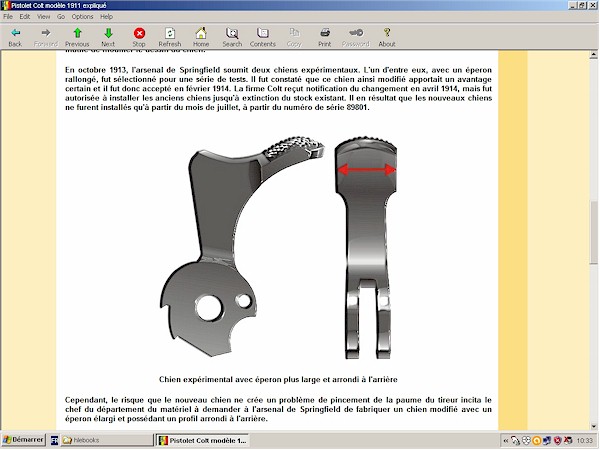Click the hammer rear-view illustration
600x450 pixels.
pos(365,248)
